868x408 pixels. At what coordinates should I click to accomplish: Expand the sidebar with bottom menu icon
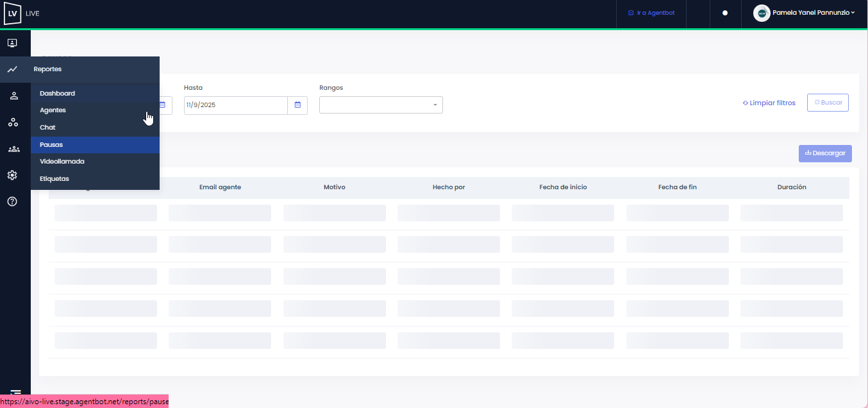(15, 393)
